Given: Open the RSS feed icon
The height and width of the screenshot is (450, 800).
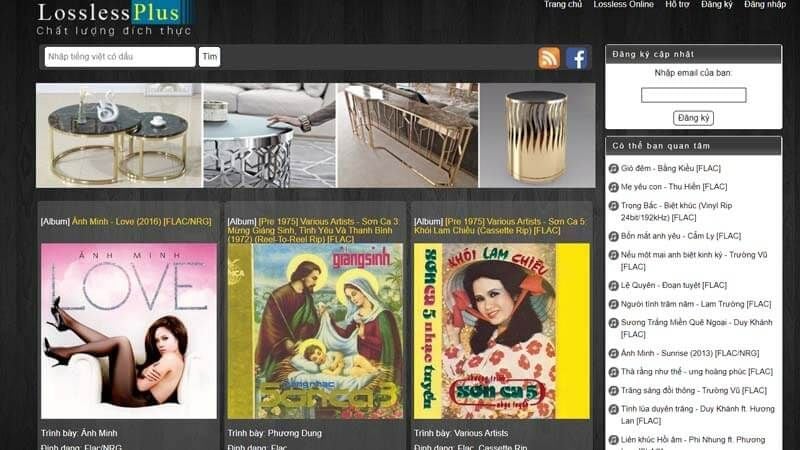Looking at the screenshot, I should pos(549,58).
